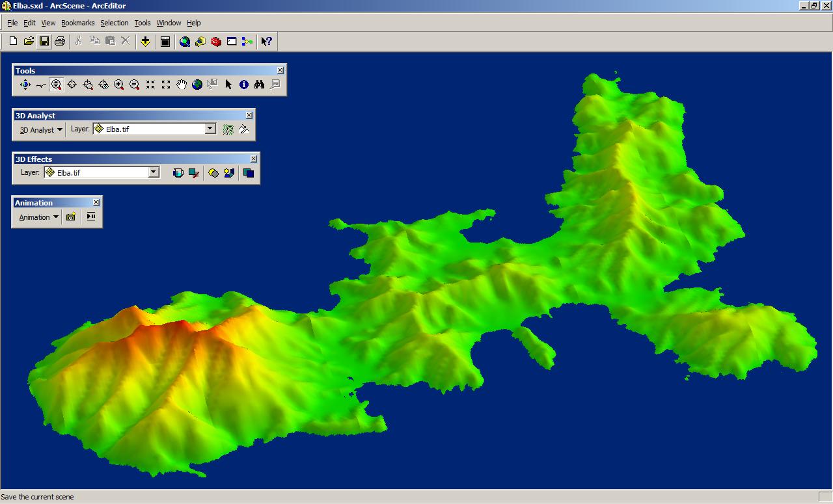Click Narrow Field of View

point(150,85)
